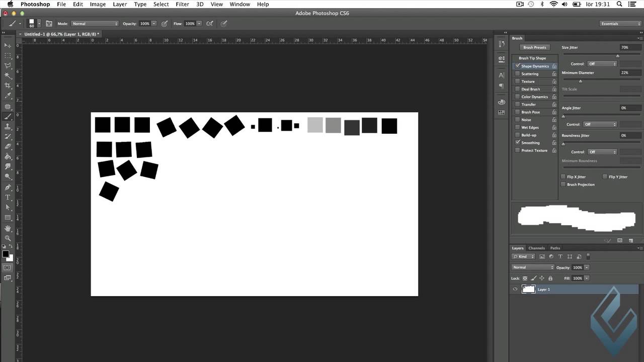The image size is (644, 362).
Task: Select the Paint Bucket tool
Action: (x=8, y=157)
